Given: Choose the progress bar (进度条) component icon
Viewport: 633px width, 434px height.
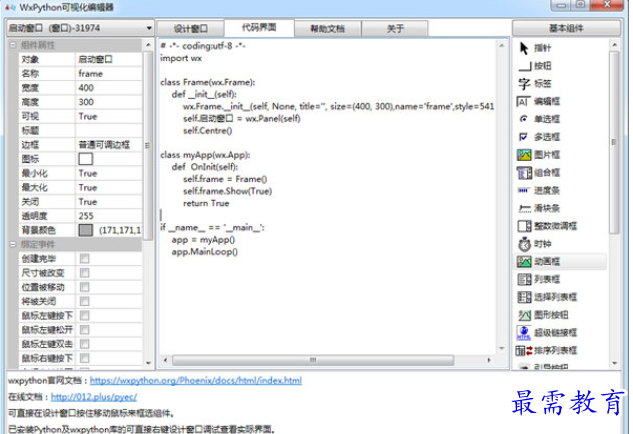Looking at the screenshot, I should click(x=524, y=190).
